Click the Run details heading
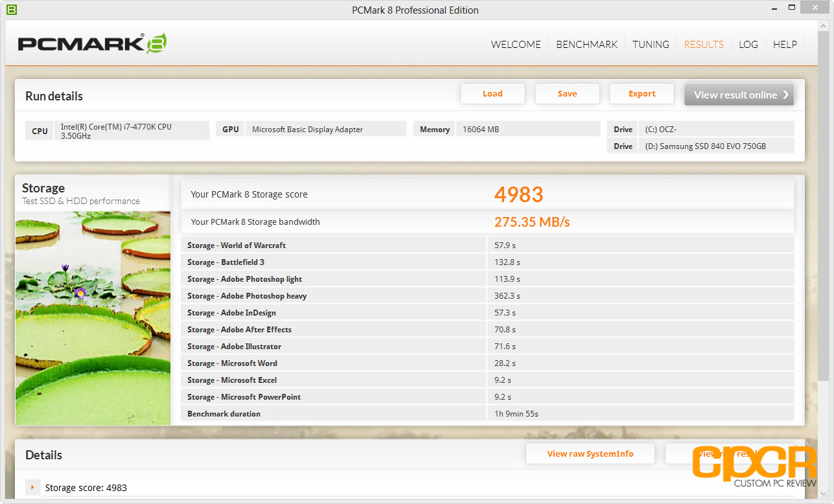The width and height of the screenshot is (834, 504). click(54, 96)
